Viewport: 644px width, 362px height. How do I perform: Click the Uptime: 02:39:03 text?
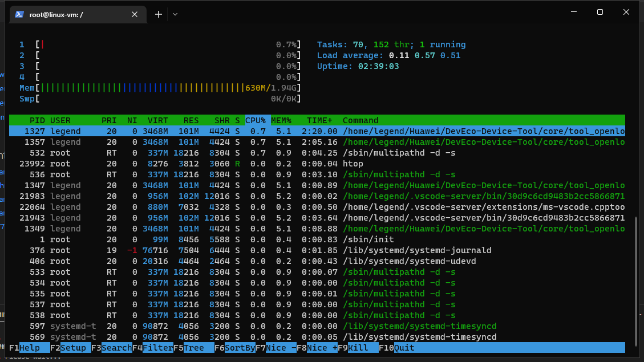[x=358, y=66]
